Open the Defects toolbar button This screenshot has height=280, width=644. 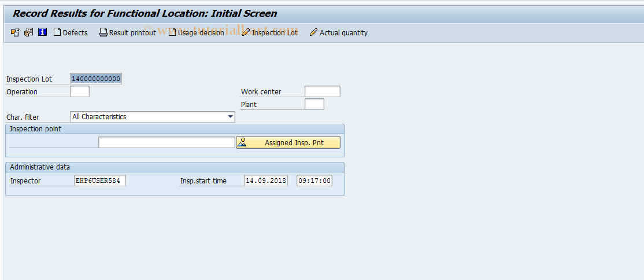(71, 32)
